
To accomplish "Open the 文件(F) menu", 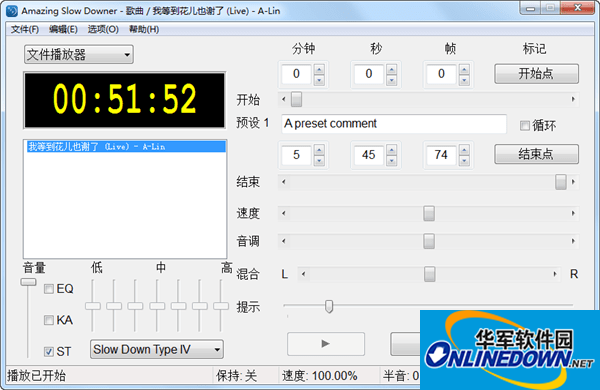I will click(25, 29).
